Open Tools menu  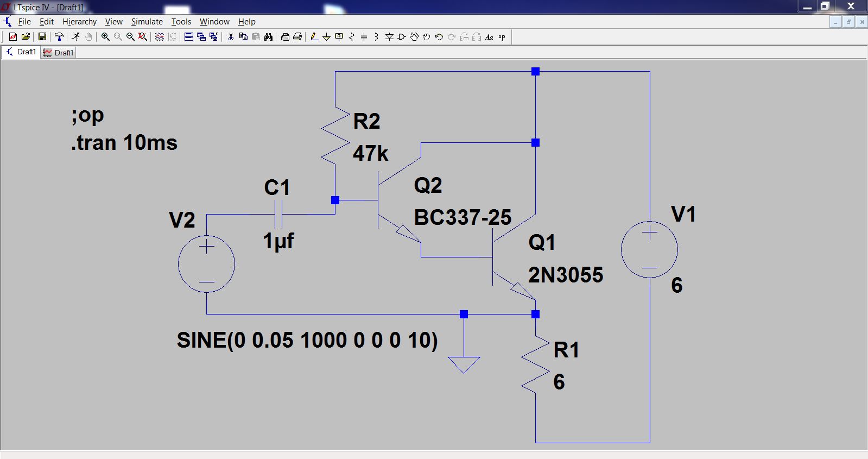[x=181, y=22]
